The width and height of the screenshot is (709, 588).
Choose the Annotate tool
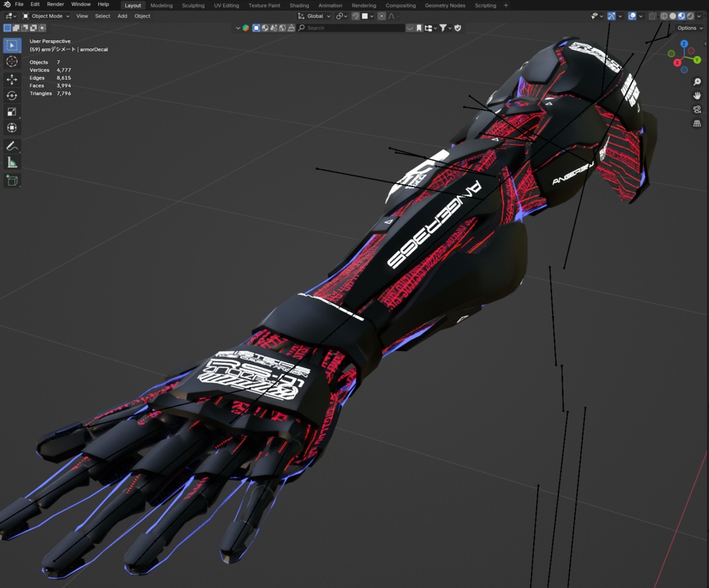click(x=10, y=145)
